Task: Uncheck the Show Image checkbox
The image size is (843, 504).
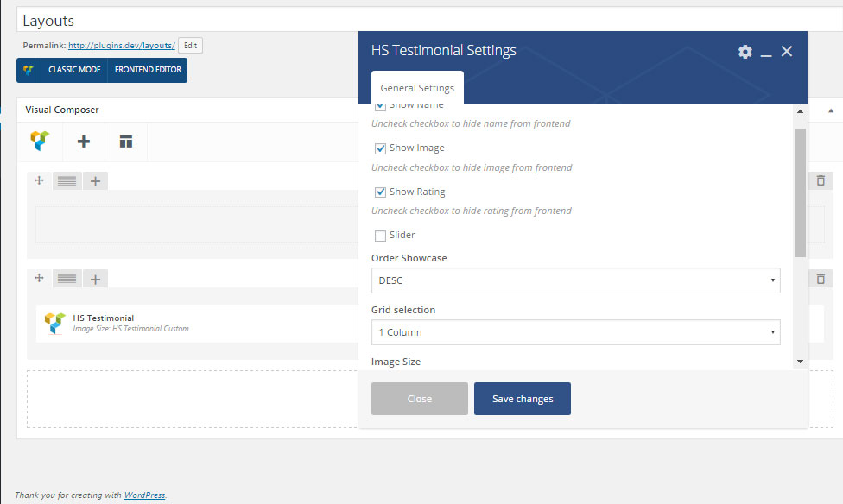Action: [x=380, y=148]
